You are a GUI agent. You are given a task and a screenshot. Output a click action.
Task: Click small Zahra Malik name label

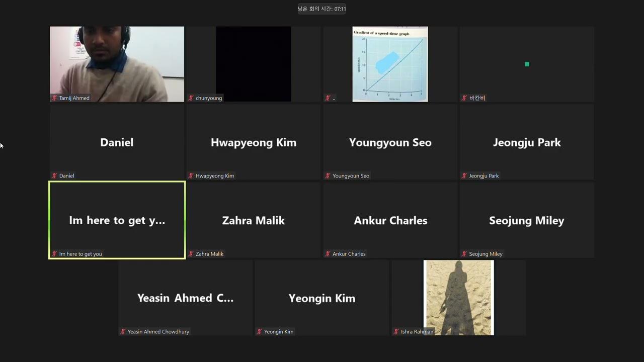(209, 254)
